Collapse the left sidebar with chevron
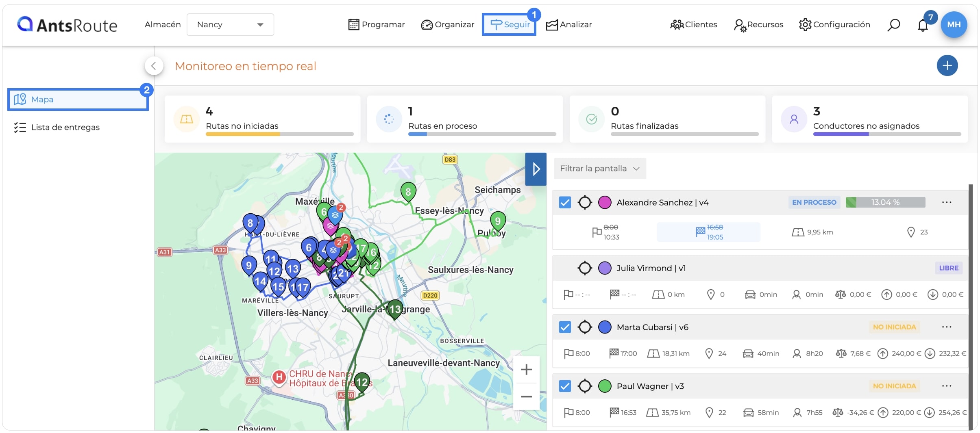Image resolution: width=980 pixels, height=433 pixels. click(154, 65)
